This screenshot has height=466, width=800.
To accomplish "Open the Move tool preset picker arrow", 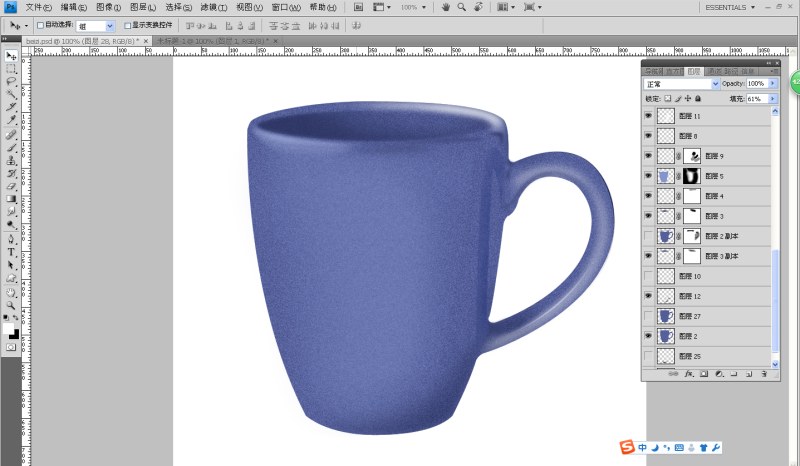I will click(x=26, y=26).
